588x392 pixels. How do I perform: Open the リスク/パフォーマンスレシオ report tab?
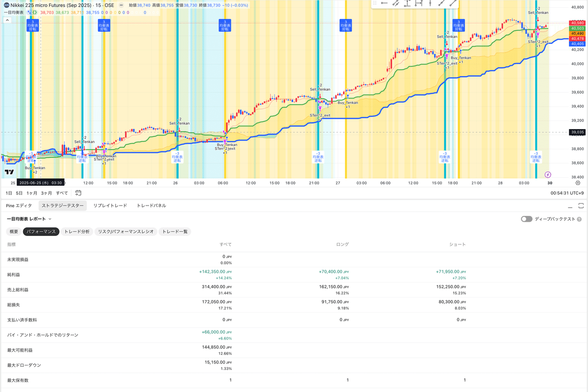tap(126, 232)
